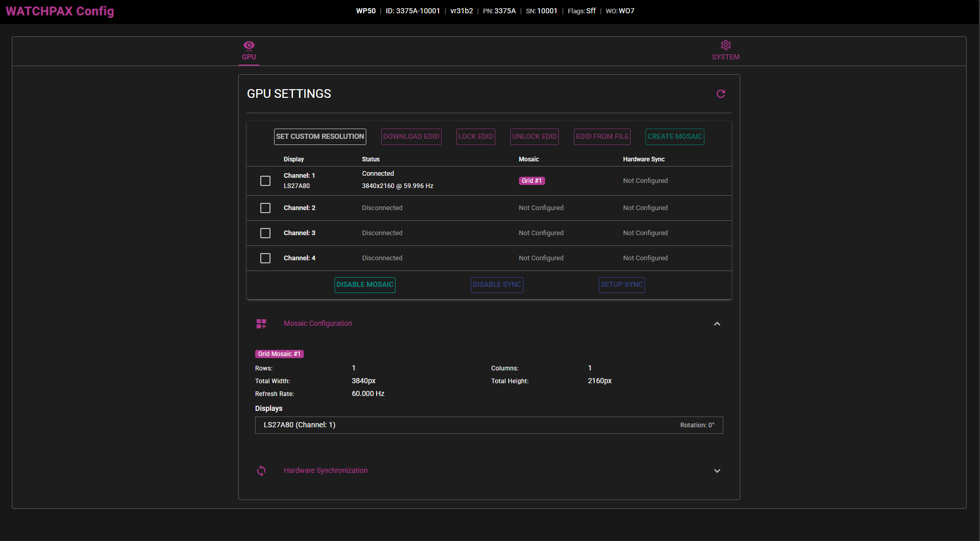Click SETUP SYNC
The height and width of the screenshot is (541, 980).
click(x=621, y=284)
